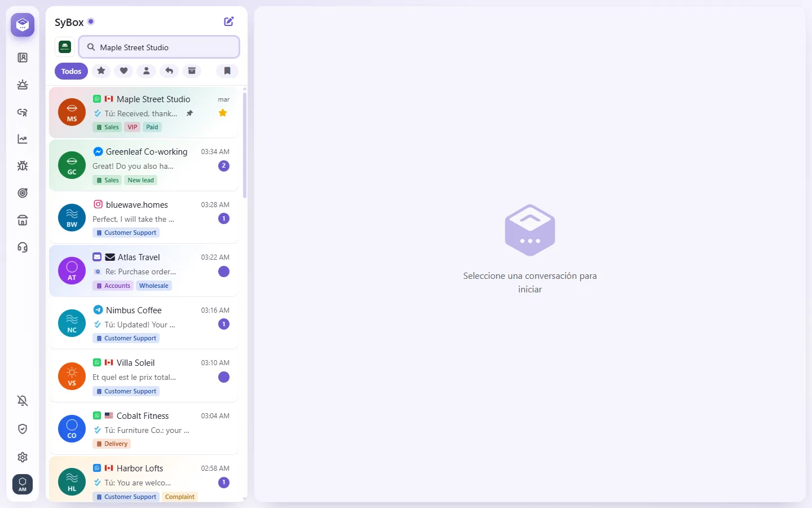Filter conversations by person icon
The width and height of the screenshot is (812, 508).
pyautogui.click(x=146, y=71)
